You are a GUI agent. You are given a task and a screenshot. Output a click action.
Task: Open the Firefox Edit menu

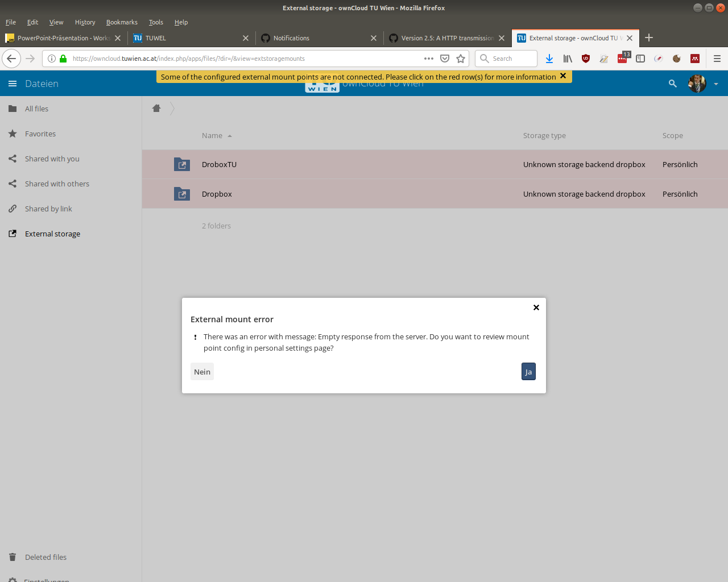coord(32,22)
